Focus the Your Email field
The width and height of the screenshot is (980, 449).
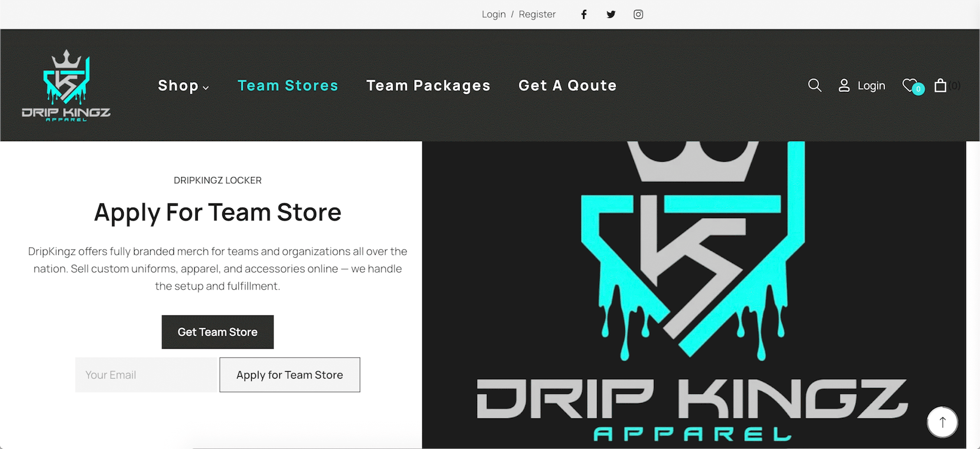pos(147,375)
